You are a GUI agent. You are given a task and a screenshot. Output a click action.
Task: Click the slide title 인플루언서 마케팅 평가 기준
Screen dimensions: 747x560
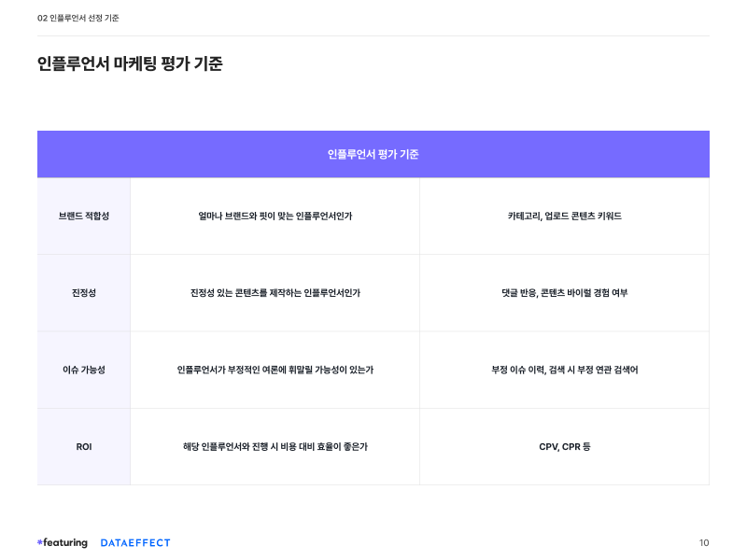(130, 63)
